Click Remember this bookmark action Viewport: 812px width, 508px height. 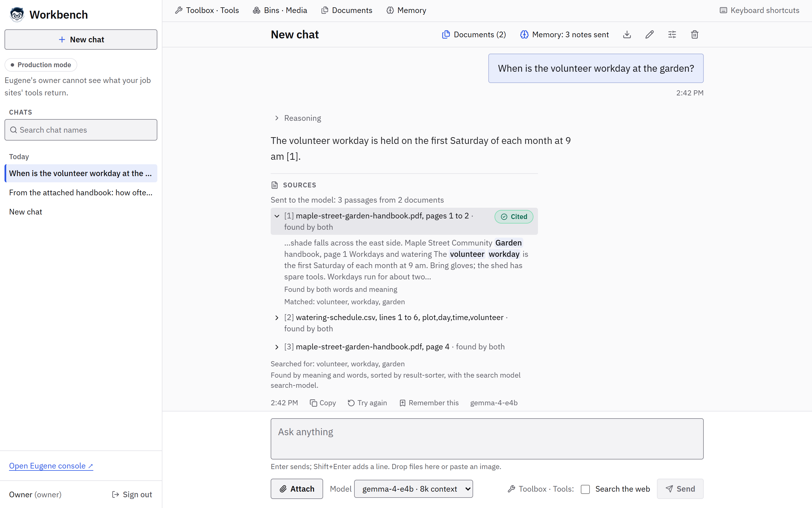pyautogui.click(x=429, y=402)
